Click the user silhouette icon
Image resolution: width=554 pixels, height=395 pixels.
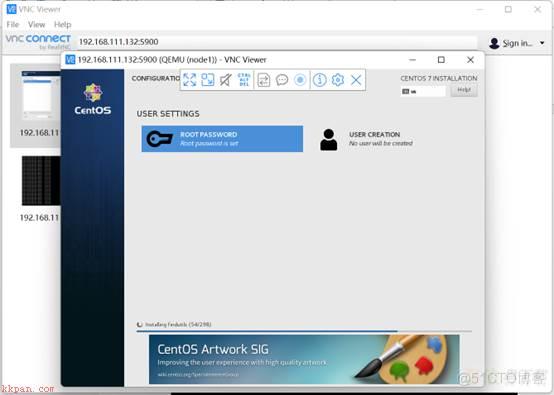click(x=329, y=140)
